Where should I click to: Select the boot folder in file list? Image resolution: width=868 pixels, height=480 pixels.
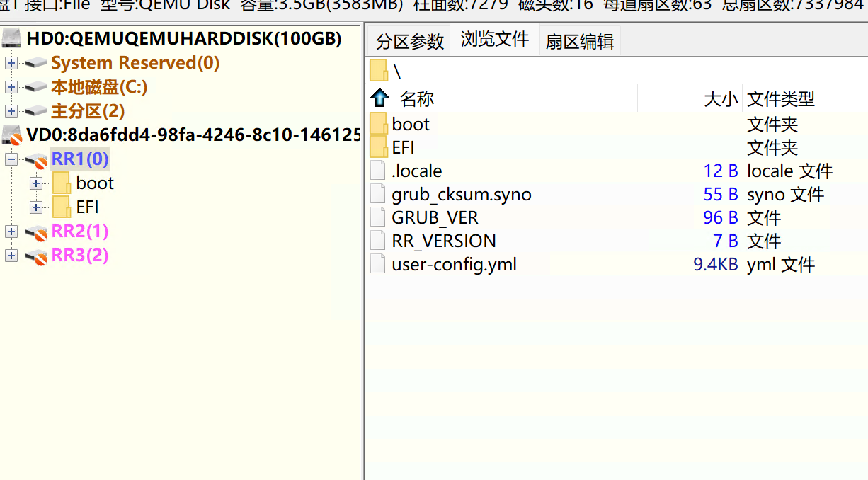(x=411, y=124)
